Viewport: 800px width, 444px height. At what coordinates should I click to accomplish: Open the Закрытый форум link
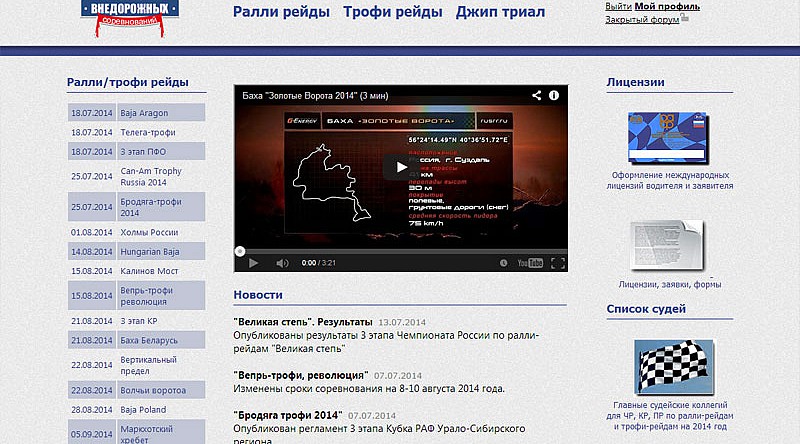[x=642, y=19]
